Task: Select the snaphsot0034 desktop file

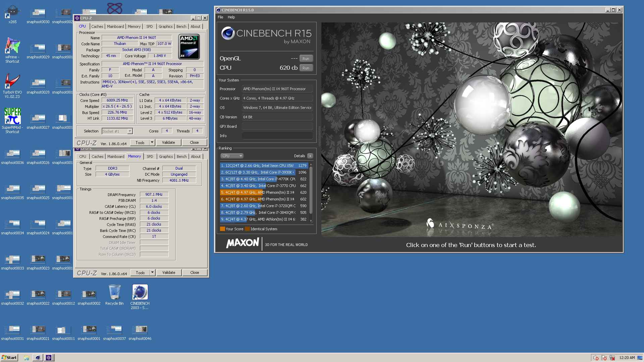Action: [12, 227]
